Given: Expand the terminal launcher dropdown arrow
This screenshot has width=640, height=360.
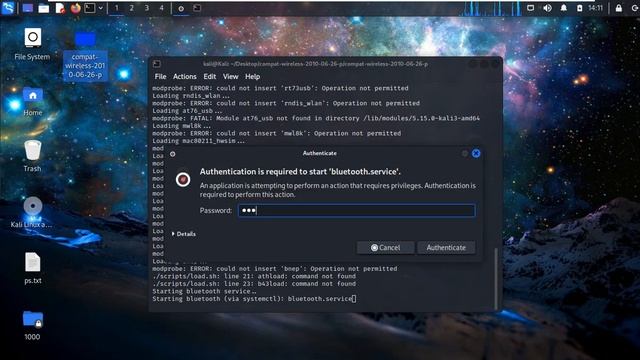Looking at the screenshot, I should click(100, 8).
